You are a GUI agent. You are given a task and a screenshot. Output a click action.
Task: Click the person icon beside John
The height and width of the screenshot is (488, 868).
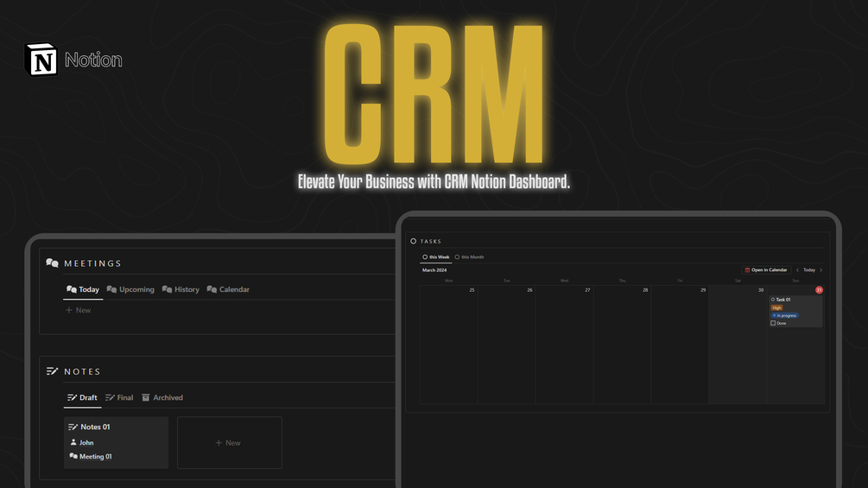(x=73, y=442)
